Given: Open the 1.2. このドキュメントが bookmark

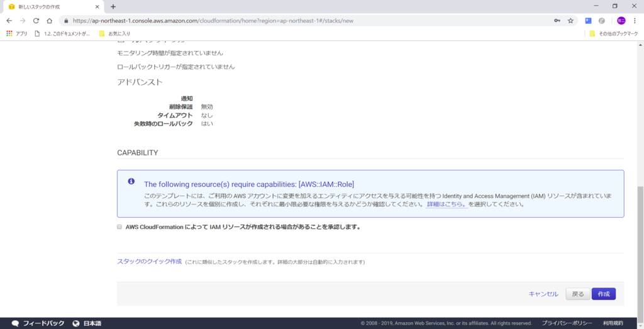Looking at the screenshot, I should point(62,34).
